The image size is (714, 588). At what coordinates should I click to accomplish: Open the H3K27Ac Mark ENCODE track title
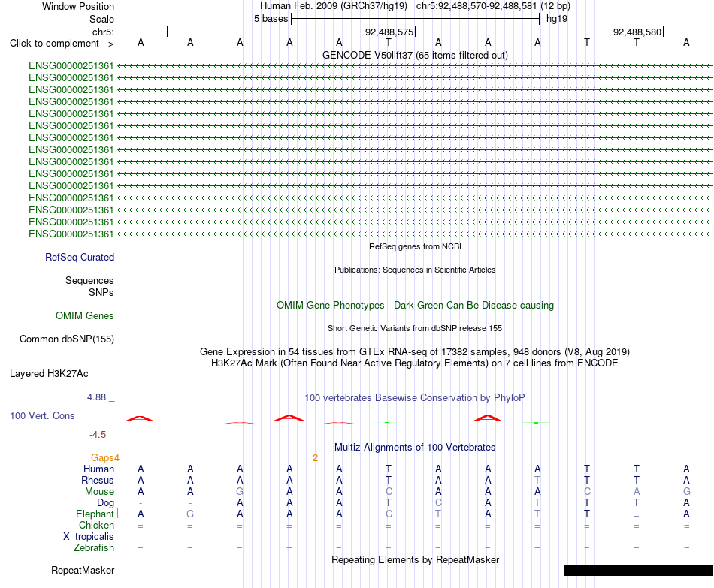pos(415,363)
